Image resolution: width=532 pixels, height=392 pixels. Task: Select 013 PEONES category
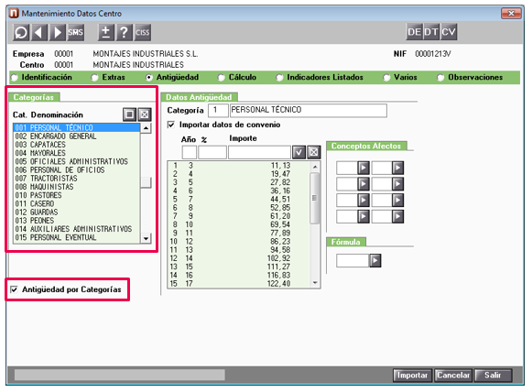[76, 221]
